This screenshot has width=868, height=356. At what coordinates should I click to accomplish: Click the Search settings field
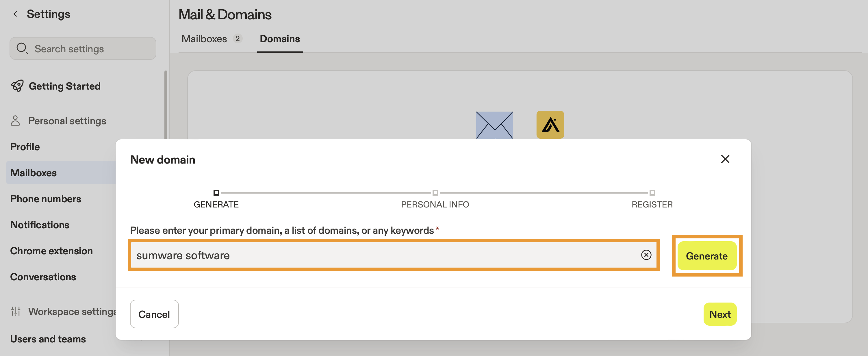pos(83,49)
